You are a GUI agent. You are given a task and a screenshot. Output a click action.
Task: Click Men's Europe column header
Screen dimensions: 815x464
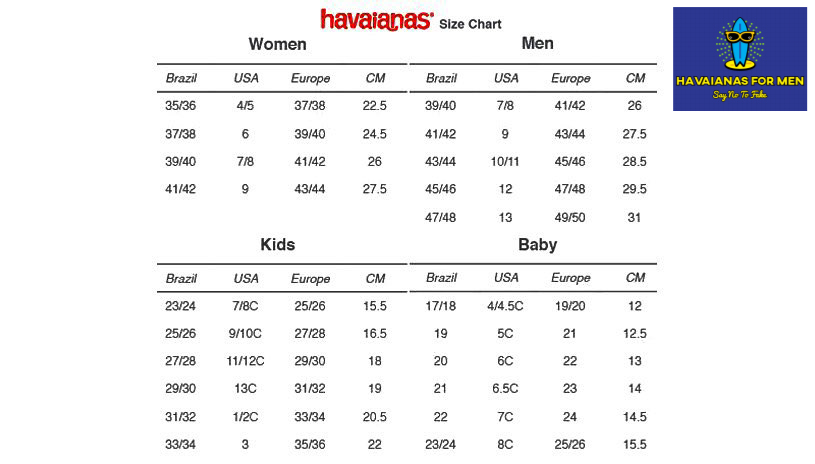coord(570,78)
